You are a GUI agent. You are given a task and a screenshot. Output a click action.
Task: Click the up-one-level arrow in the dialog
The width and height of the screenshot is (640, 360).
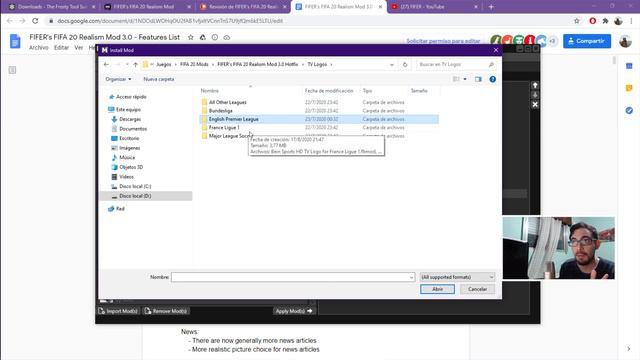pos(135,64)
